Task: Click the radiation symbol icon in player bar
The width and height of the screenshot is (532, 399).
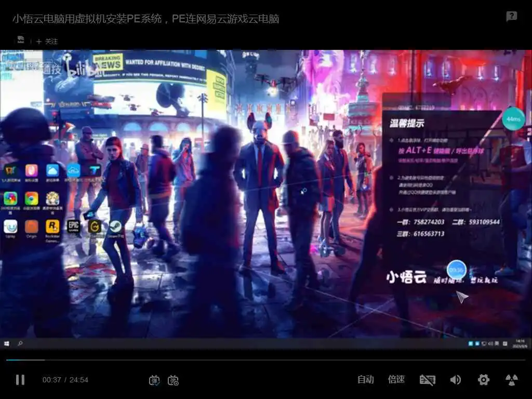Action: pyautogui.click(x=512, y=380)
